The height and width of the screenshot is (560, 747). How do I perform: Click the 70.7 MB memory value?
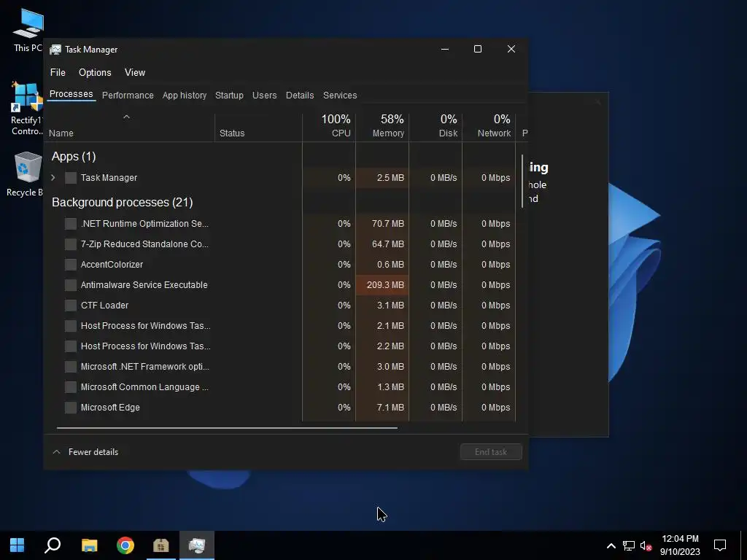pos(387,224)
